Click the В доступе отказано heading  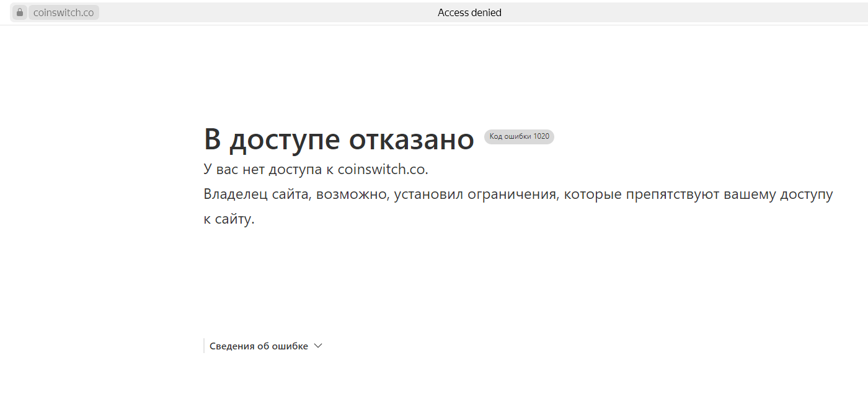tap(339, 139)
